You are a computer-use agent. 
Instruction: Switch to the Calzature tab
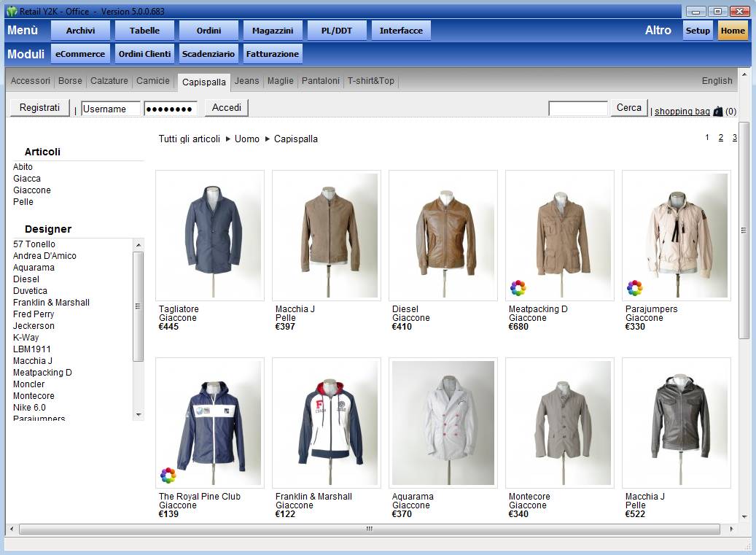pyautogui.click(x=109, y=81)
